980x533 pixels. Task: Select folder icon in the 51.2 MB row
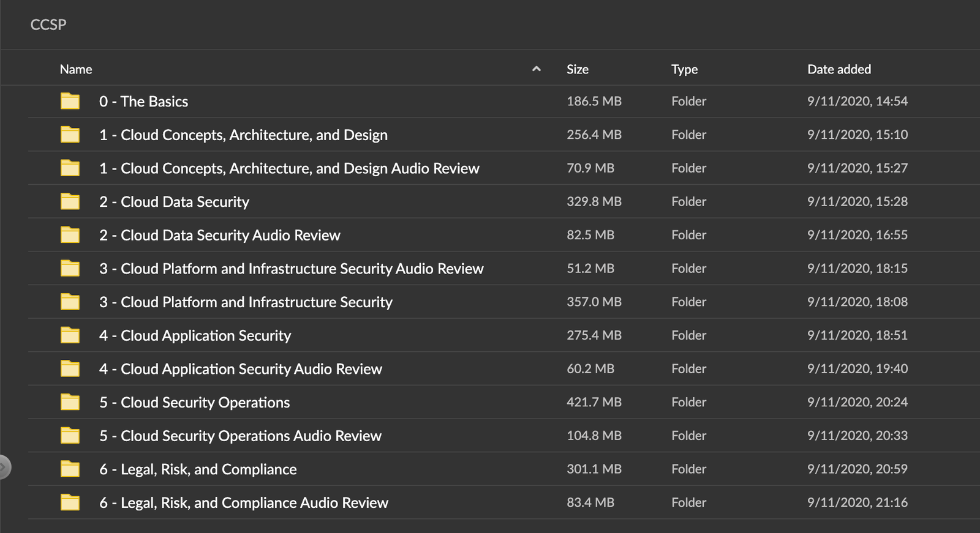point(70,268)
